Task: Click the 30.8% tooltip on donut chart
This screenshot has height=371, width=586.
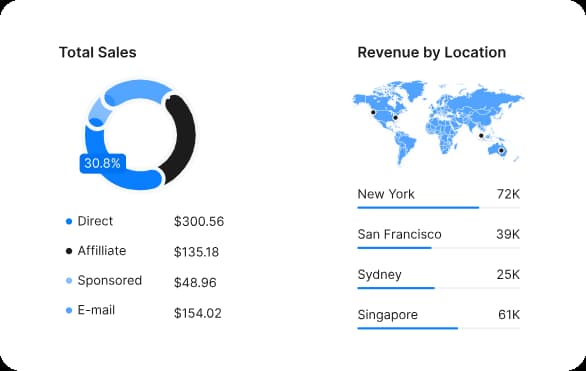Action: [x=103, y=163]
